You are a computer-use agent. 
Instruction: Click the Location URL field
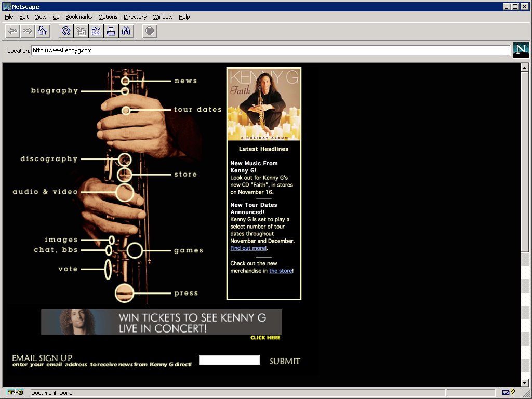(x=270, y=50)
